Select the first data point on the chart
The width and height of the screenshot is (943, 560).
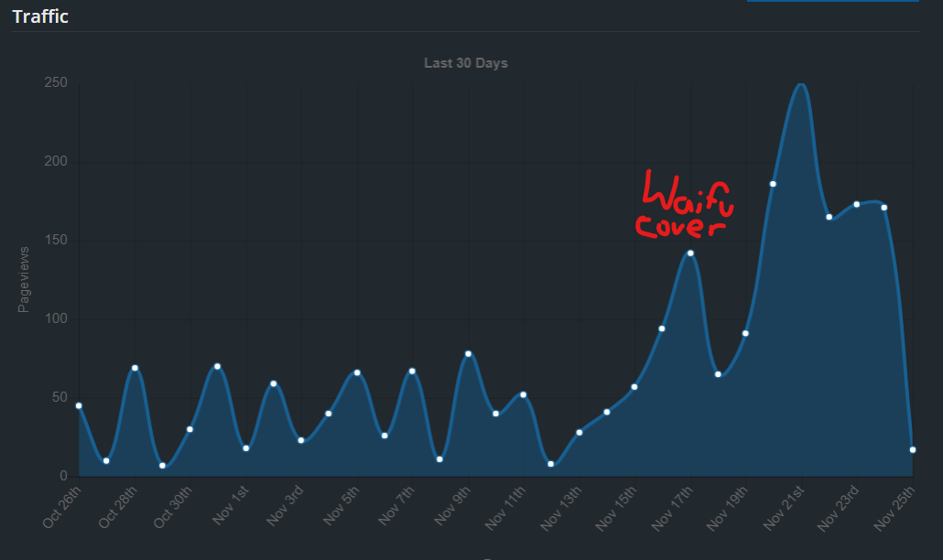[78, 405]
